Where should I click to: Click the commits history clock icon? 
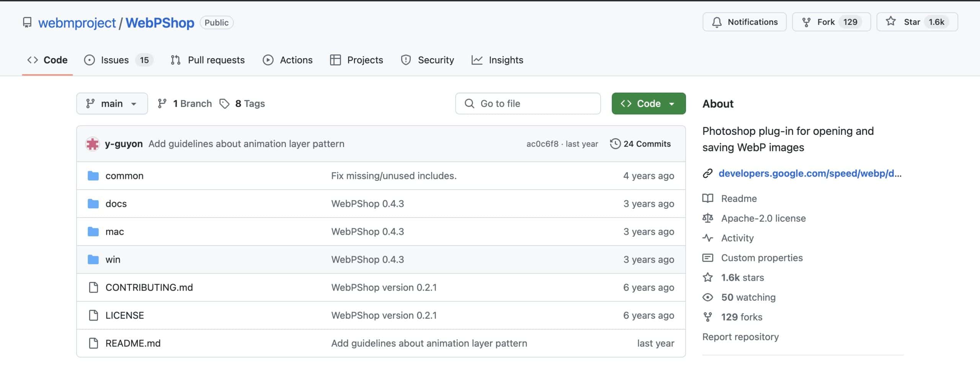coord(615,144)
